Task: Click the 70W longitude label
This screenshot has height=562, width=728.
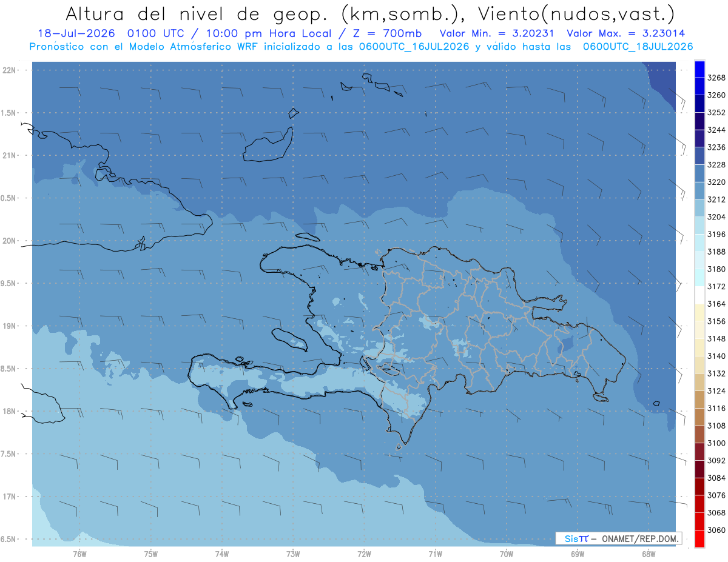Action: (507, 554)
